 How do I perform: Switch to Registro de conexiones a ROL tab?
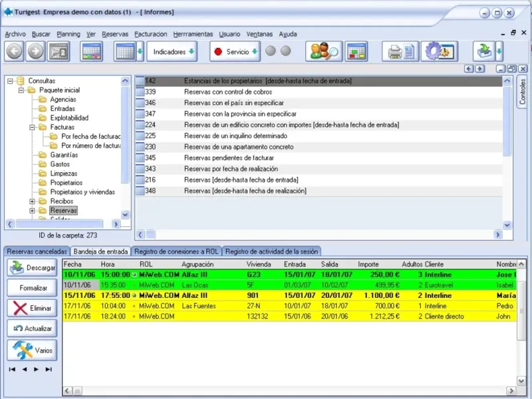[176, 251]
